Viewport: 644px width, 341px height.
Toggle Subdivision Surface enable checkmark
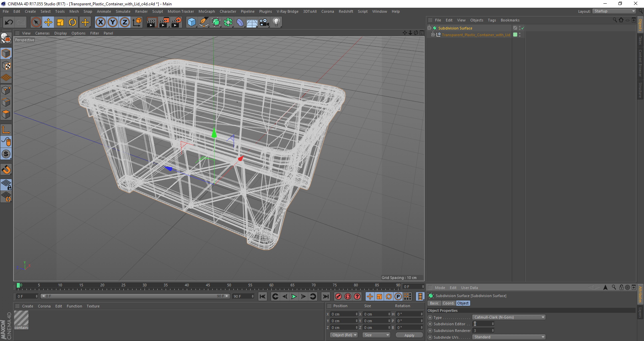tap(523, 28)
